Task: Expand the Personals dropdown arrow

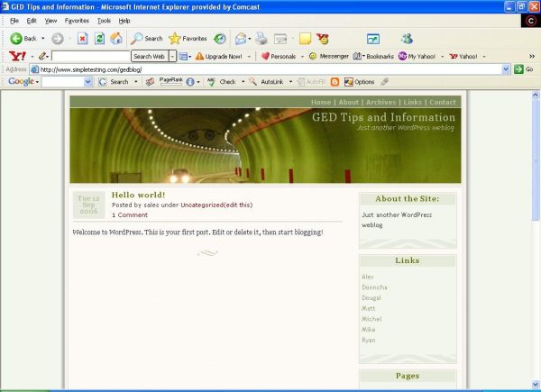Action: (x=302, y=56)
